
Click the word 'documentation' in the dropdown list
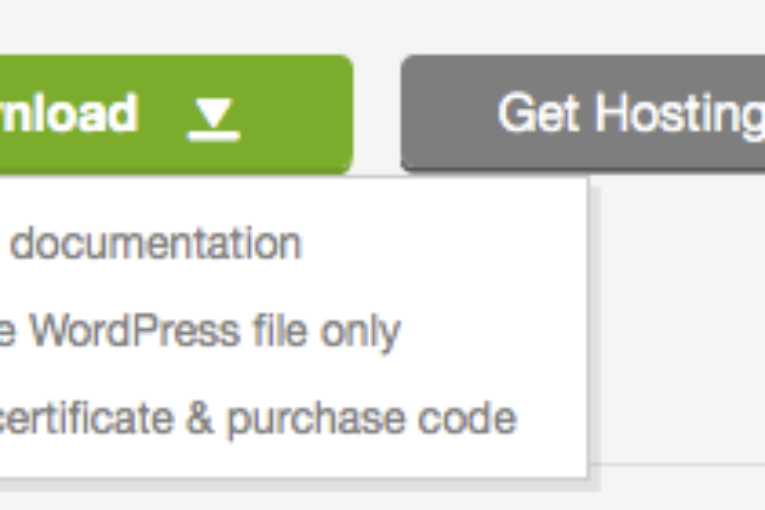coord(156,243)
